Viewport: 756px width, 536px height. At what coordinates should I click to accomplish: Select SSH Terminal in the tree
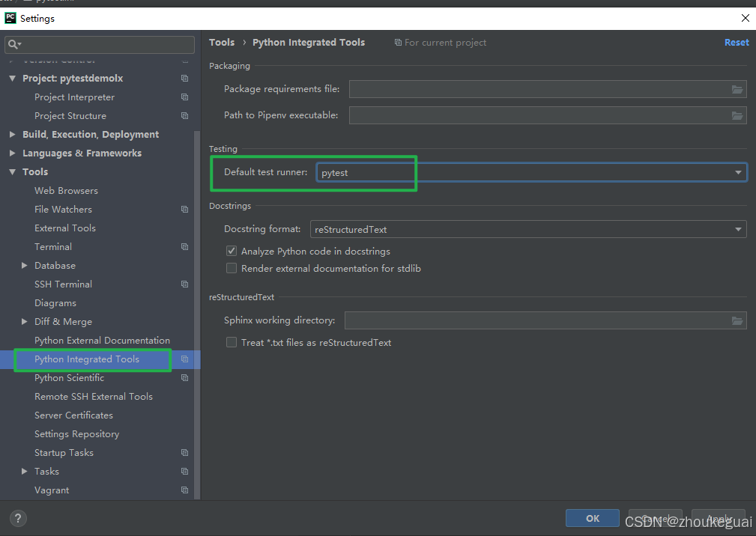pyautogui.click(x=63, y=284)
